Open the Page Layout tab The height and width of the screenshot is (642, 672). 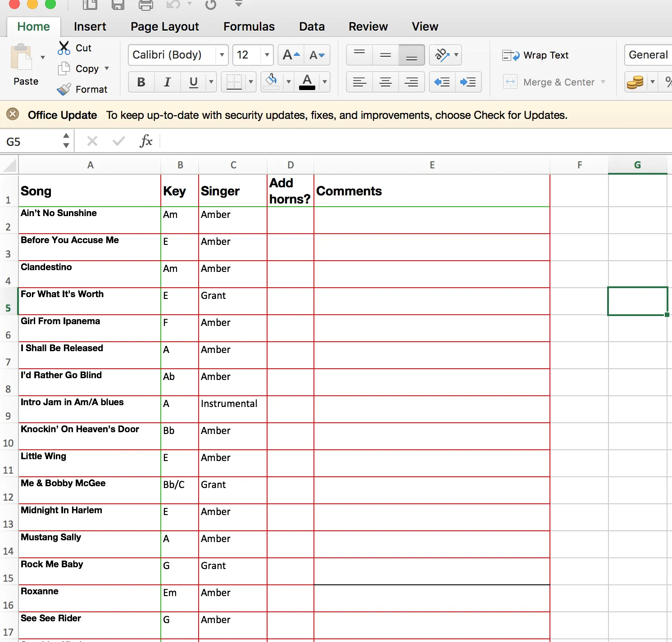click(165, 27)
